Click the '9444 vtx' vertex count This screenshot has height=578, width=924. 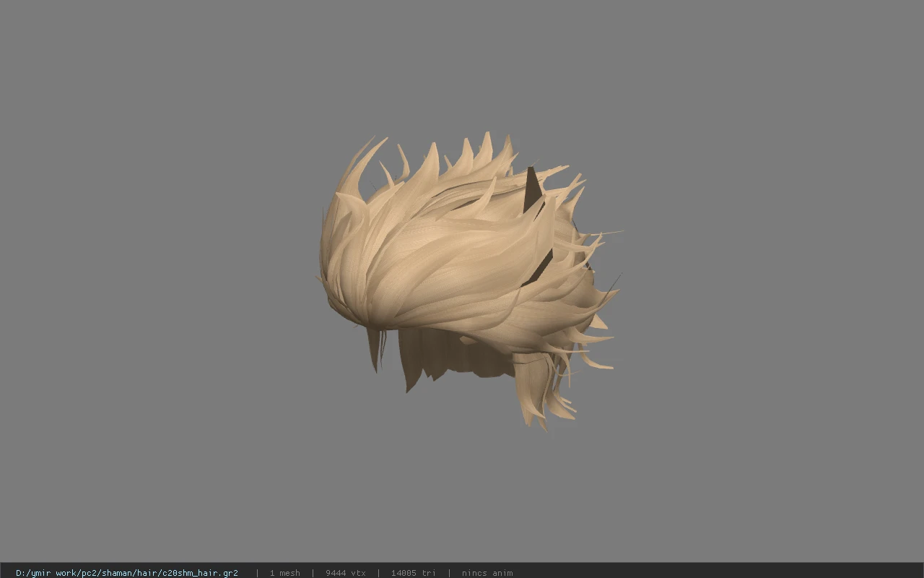pos(346,573)
